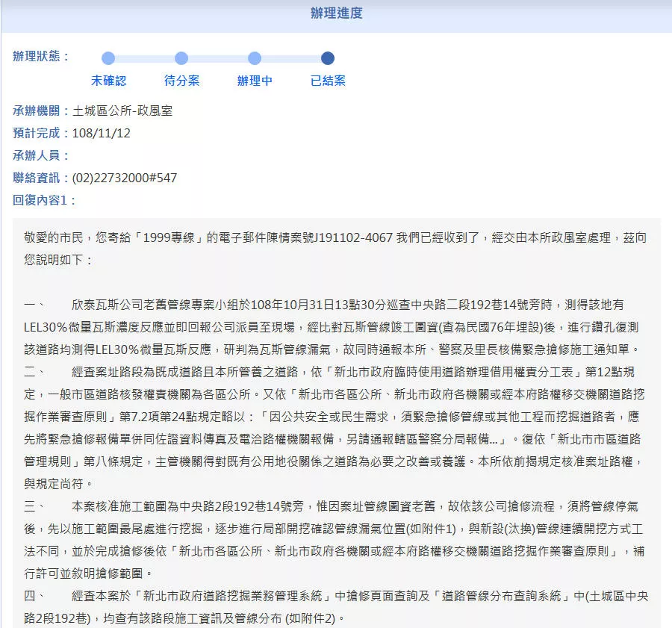
Task: Click the estimated completion date 108/11/12
Action: click(x=101, y=134)
